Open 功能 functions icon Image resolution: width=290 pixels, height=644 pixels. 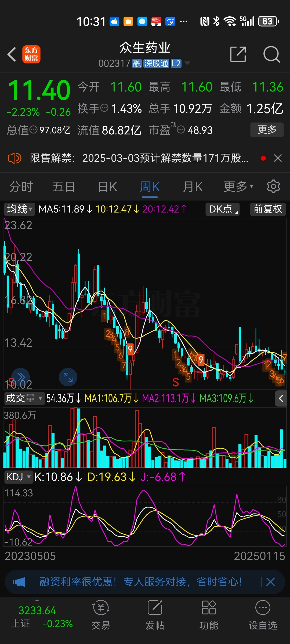pyautogui.click(x=209, y=616)
